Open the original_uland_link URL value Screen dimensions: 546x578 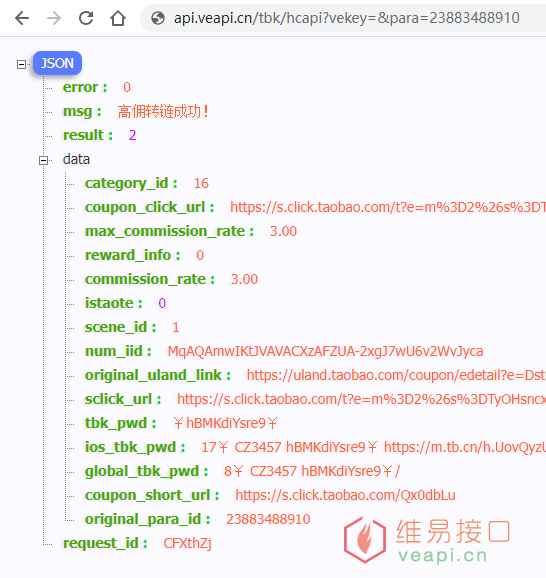click(396, 375)
